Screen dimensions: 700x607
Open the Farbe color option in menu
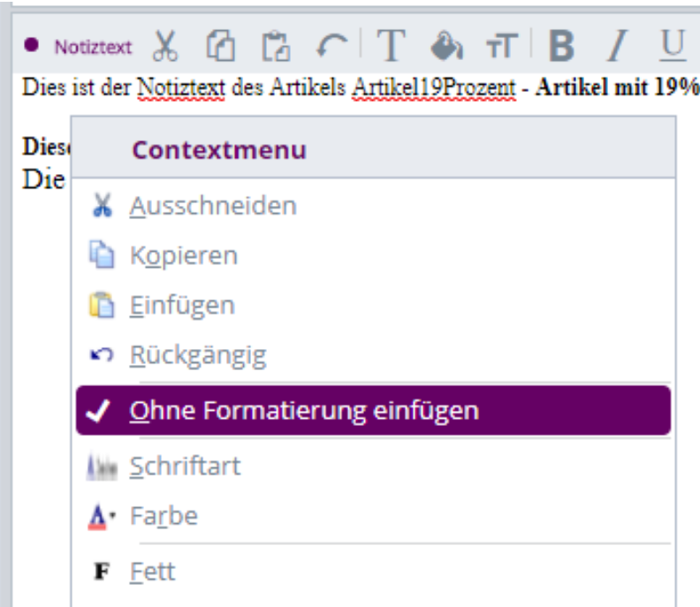164,516
